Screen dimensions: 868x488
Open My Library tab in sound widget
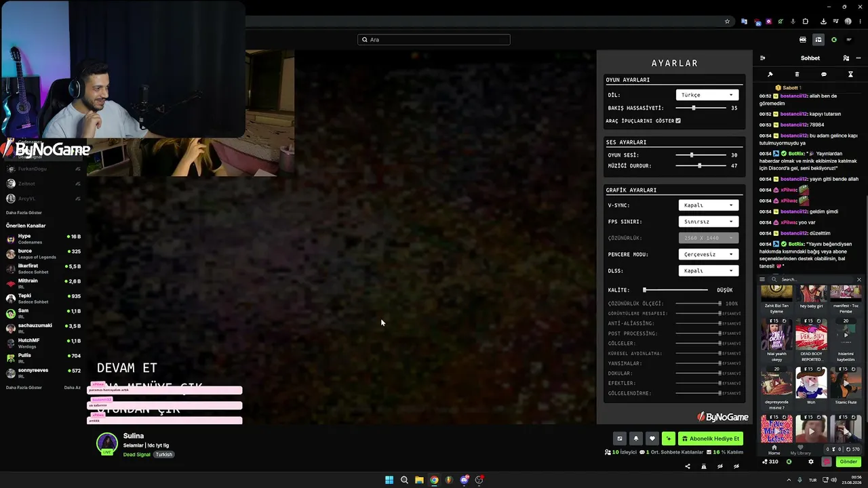click(x=800, y=450)
